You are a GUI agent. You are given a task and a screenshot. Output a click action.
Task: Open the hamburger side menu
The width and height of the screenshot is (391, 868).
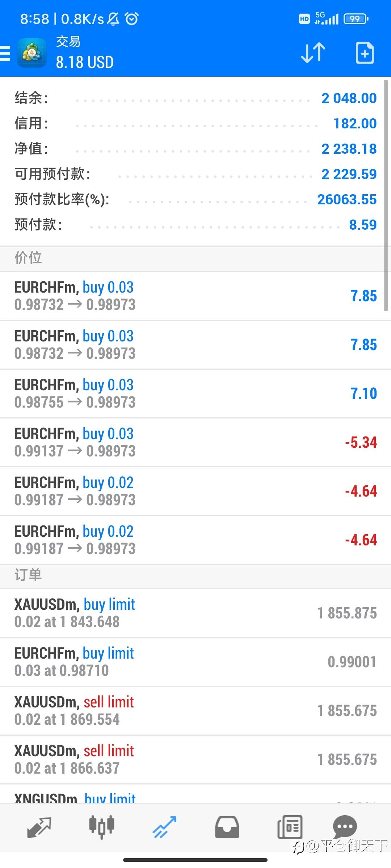(5, 53)
